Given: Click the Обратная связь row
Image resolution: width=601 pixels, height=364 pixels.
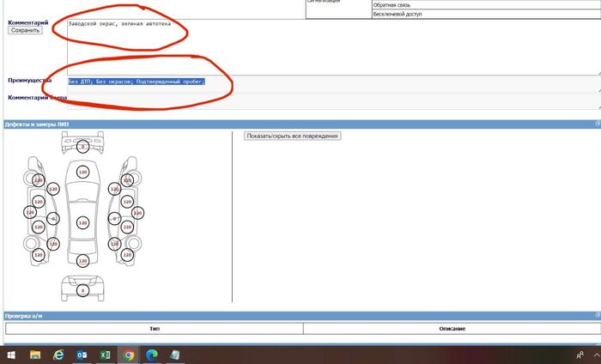Looking at the screenshot, I should click(x=487, y=5).
